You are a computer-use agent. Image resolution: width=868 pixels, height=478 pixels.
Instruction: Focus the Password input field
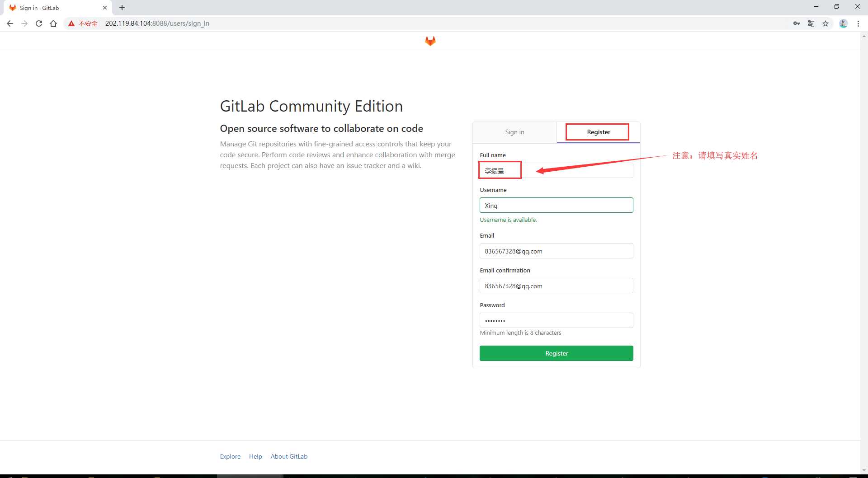(x=556, y=320)
